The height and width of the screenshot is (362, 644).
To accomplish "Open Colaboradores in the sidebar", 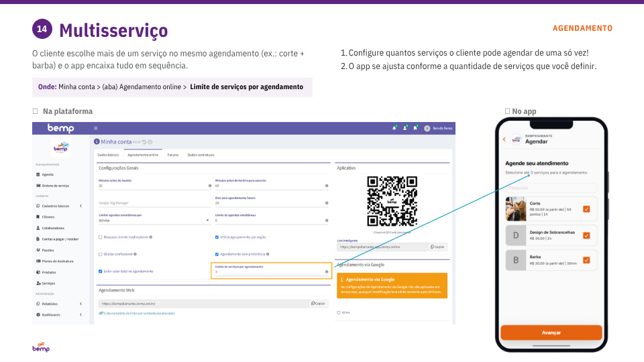I will click(50, 228).
